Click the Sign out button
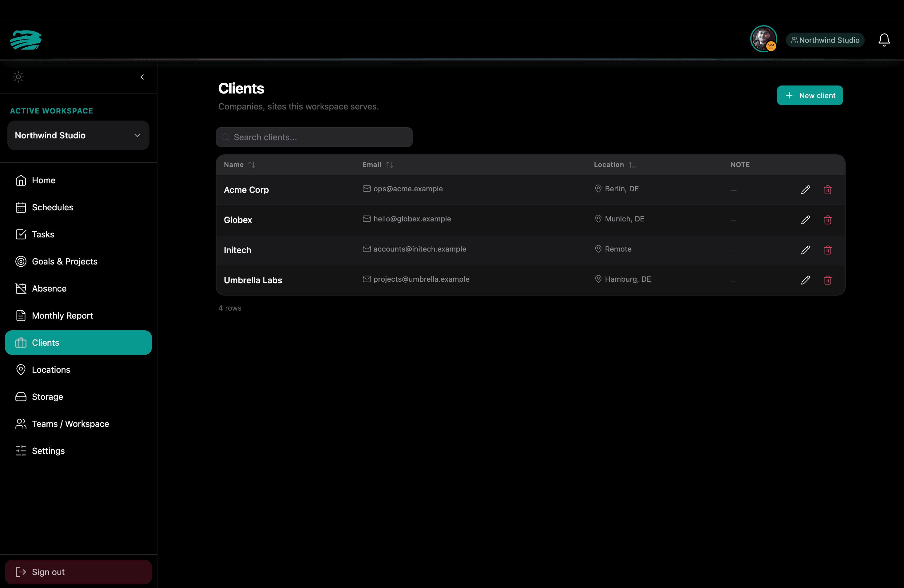The height and width of the screenshot is (588, 904). click(78, 572)
